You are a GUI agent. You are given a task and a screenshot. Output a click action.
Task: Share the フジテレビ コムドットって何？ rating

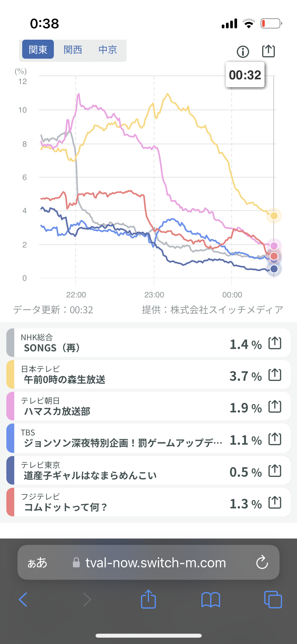275,503
